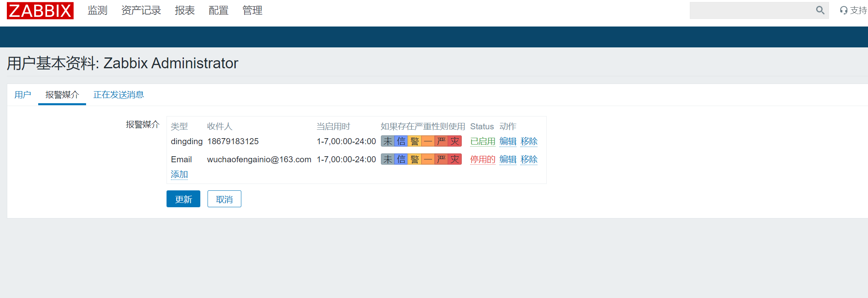Image resolution: width=868 pixels, height=298 pixels.
Task: Click 1-7,00:00-24:00 in Email row
Action: tap(346, 159)
